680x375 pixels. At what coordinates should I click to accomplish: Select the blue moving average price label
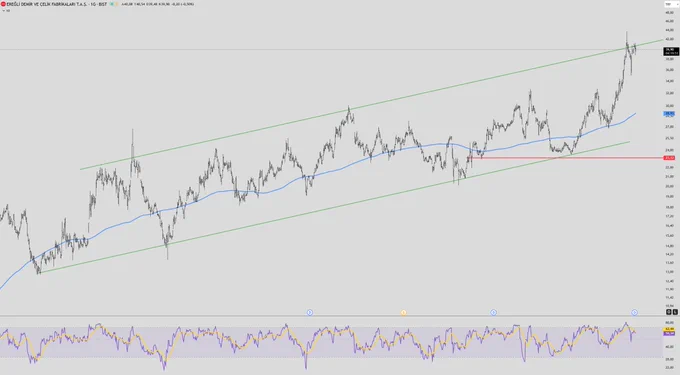point(669,114)
